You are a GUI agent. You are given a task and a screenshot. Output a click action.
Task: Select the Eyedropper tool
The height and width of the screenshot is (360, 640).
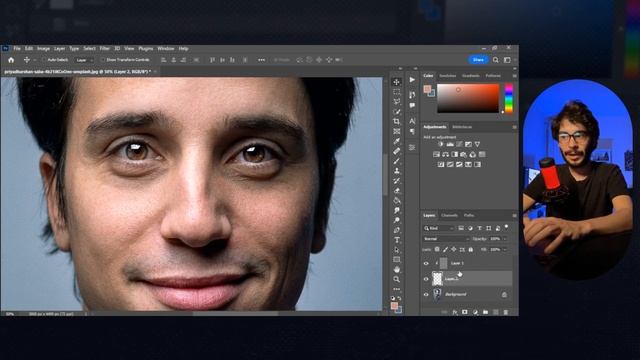click(x=396, y=141)
